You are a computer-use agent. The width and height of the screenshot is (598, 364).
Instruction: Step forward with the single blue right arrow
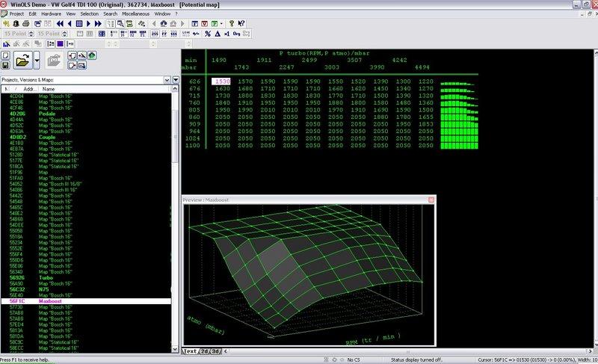click(88, 24)
